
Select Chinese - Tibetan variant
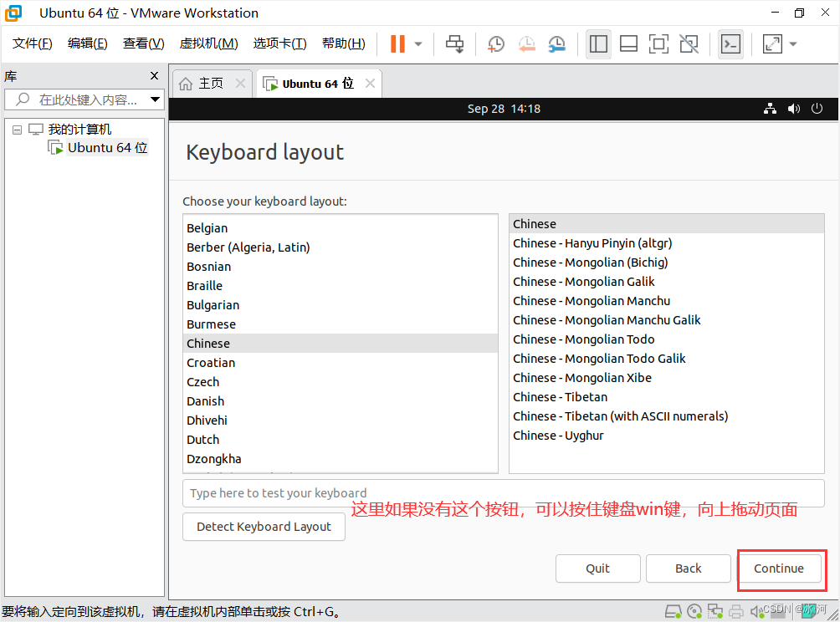coord(667,397)
